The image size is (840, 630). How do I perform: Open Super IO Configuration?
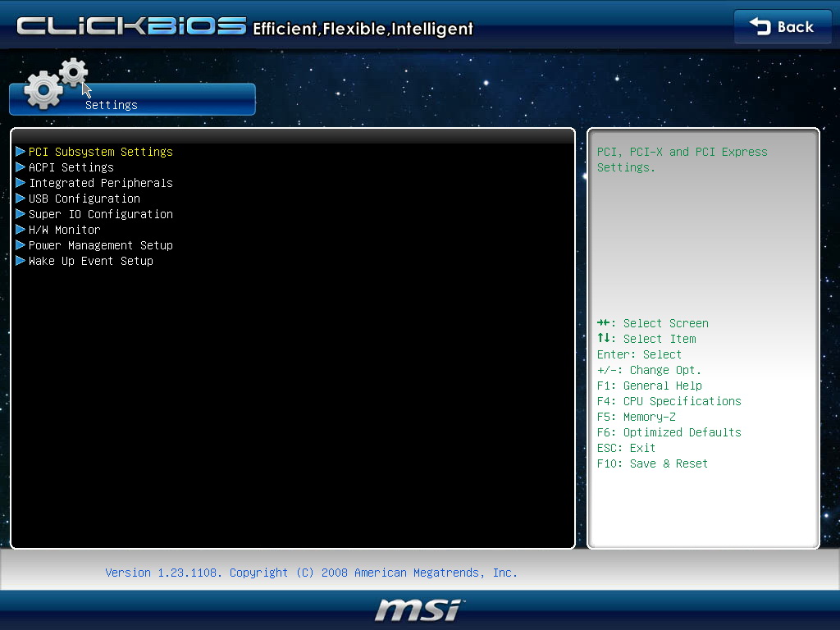[x=101, y=214]
